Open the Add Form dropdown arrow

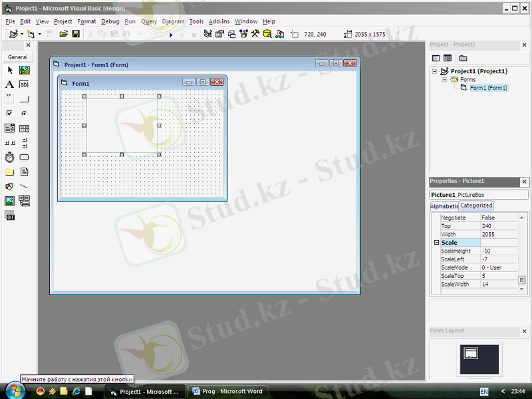coord(40,34)
